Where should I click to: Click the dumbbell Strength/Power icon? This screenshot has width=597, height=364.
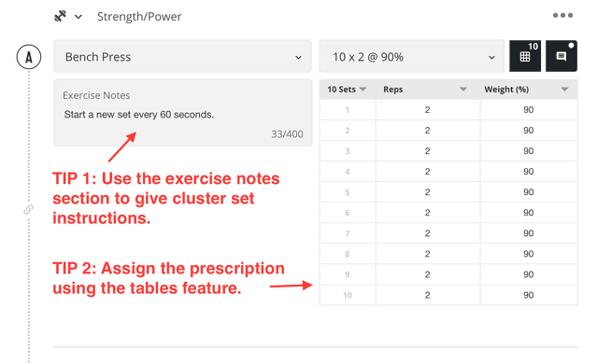click(x=60, y=17)
